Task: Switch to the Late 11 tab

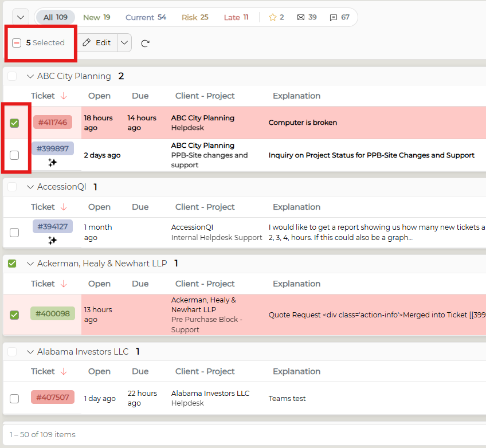Action: (236, 17)
